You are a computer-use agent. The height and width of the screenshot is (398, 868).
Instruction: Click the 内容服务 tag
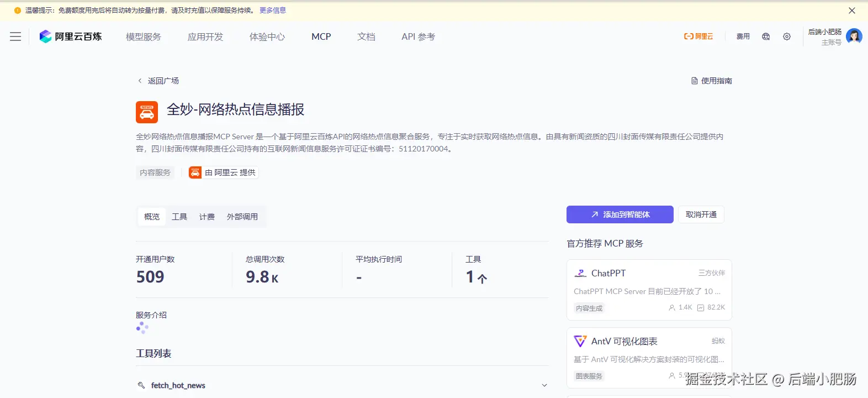[155, 172]
